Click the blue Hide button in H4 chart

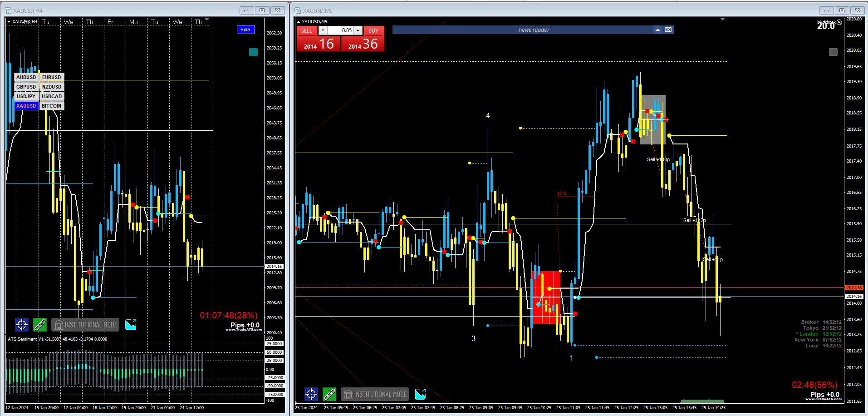[x=245, y=30]
